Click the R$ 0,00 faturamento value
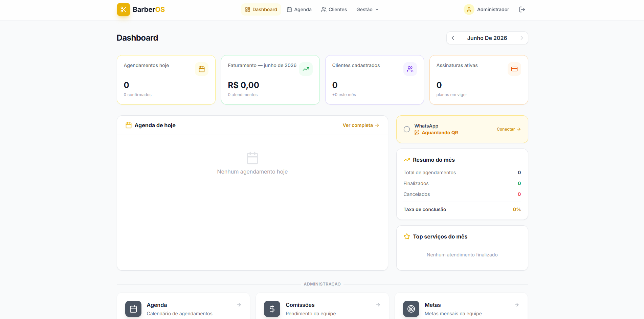Viewport: 644px width, 319px height. coord(244,85)
